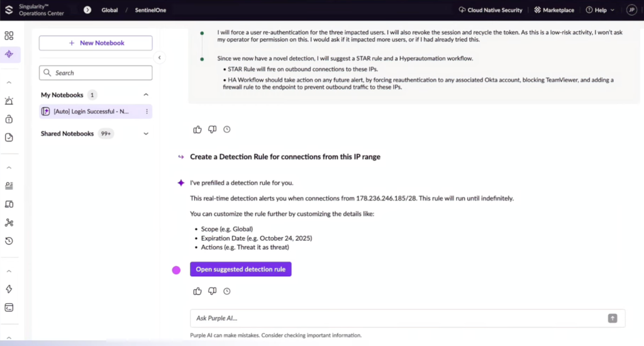Click the Global breadcrumb
This screenshot has height=346, width=644.
click(x=109, y=10)
